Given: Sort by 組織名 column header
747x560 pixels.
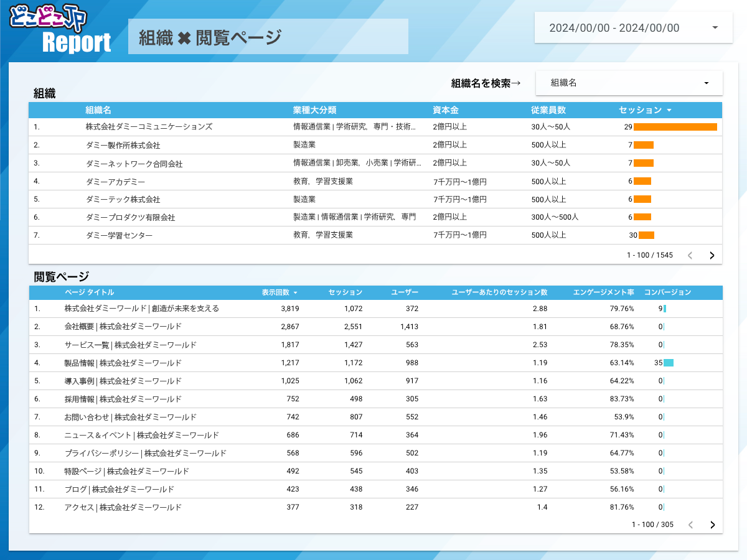Looking at the screenshot, I should coord(98,110).
